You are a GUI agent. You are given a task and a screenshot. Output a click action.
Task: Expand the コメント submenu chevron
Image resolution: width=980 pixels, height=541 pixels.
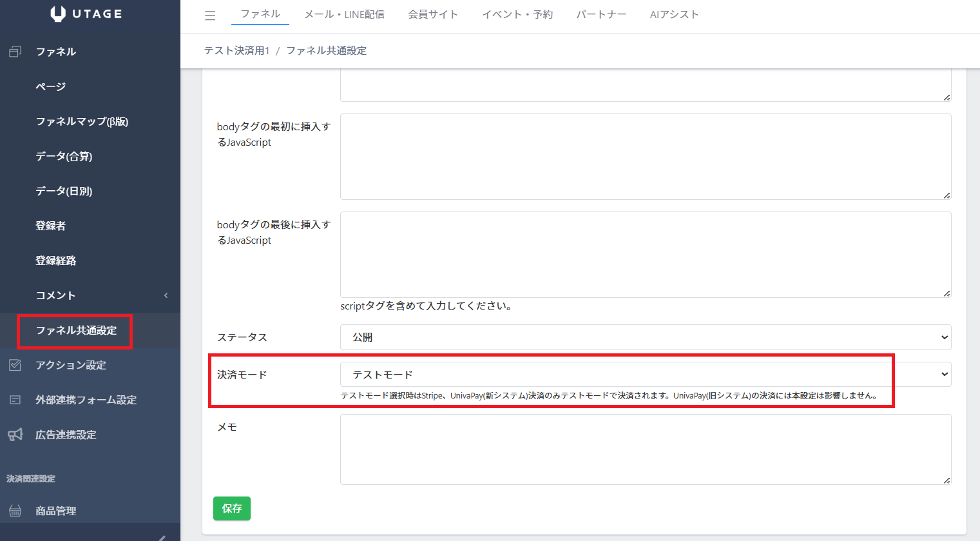166,295
